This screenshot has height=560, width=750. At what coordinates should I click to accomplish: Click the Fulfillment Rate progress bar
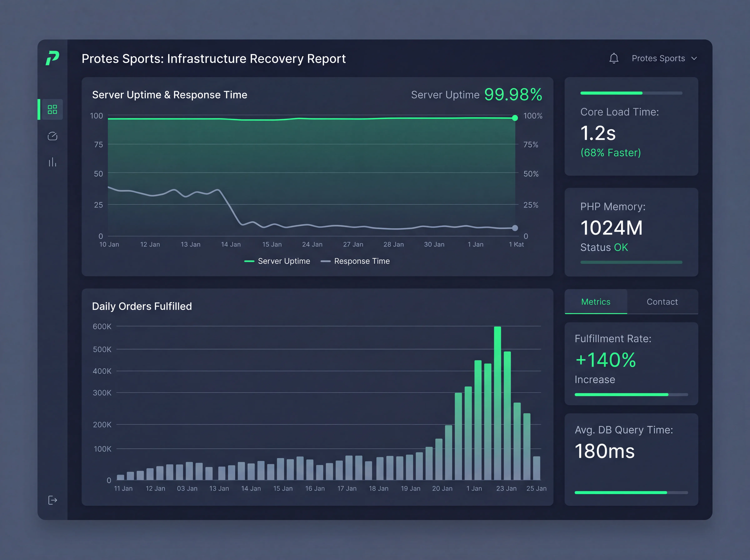(x=631, y=395)
